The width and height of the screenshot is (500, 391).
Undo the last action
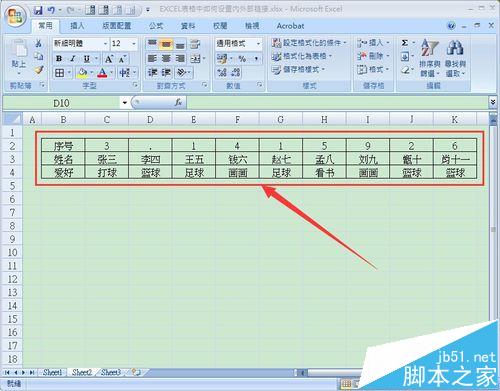click(x=51, y=10)
